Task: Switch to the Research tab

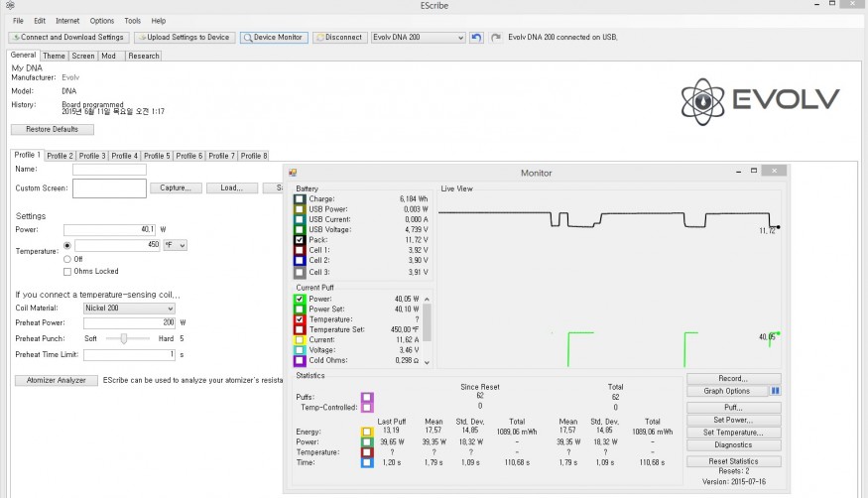Action: pyautogui.click(x=144, y=56)
